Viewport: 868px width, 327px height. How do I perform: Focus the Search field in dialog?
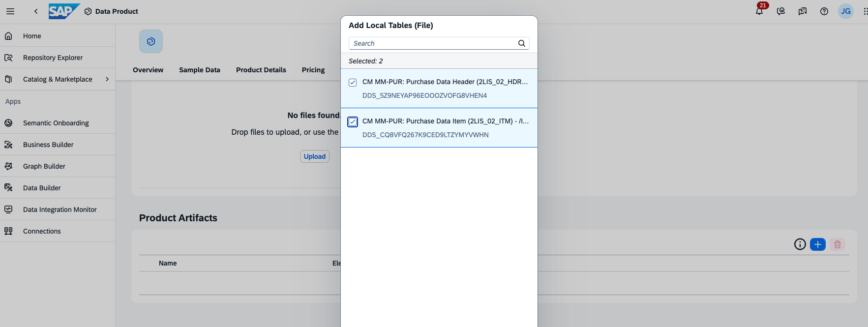433,43
